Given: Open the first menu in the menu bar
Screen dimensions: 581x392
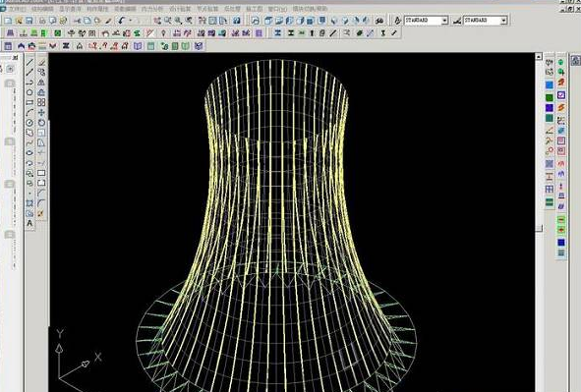Looking at the screenshot, I should coord(17,8).
